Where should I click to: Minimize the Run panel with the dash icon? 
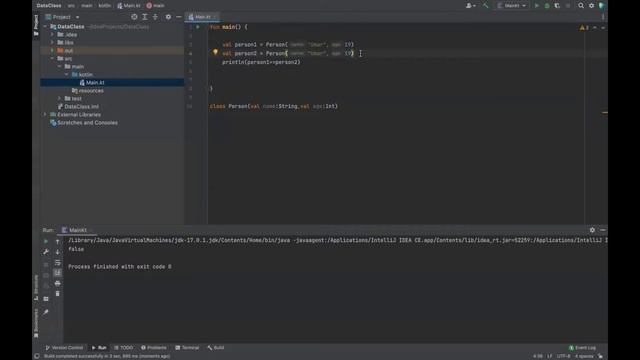[602, 230]
